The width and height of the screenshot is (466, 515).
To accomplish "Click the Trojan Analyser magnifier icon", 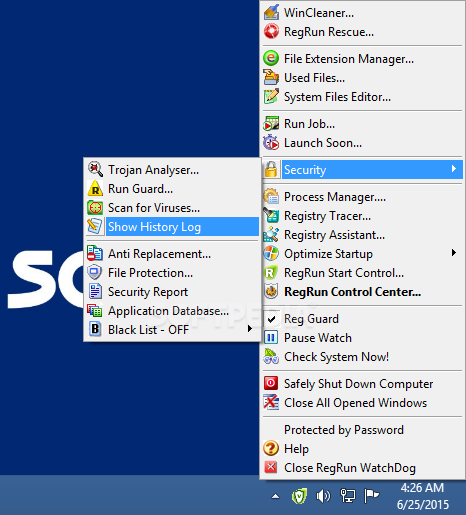I will pyautogui.click(x=95, y=170).
